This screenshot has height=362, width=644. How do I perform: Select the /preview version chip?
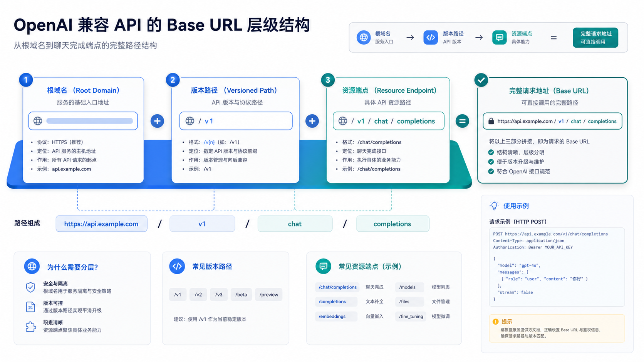(269, 295)
